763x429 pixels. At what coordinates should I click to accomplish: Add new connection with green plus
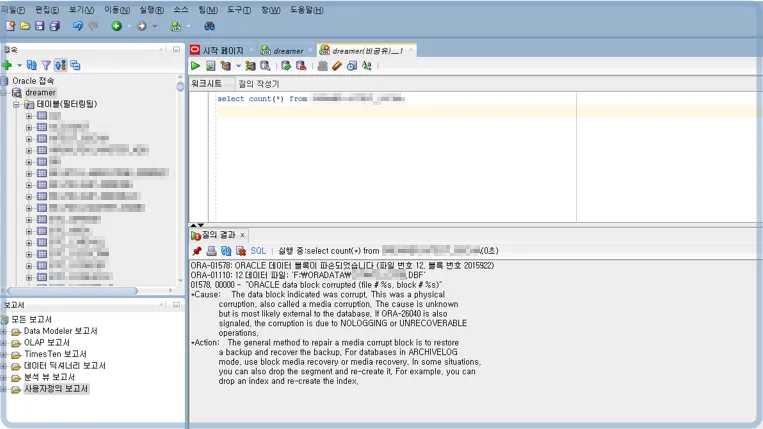coord(7,65)
